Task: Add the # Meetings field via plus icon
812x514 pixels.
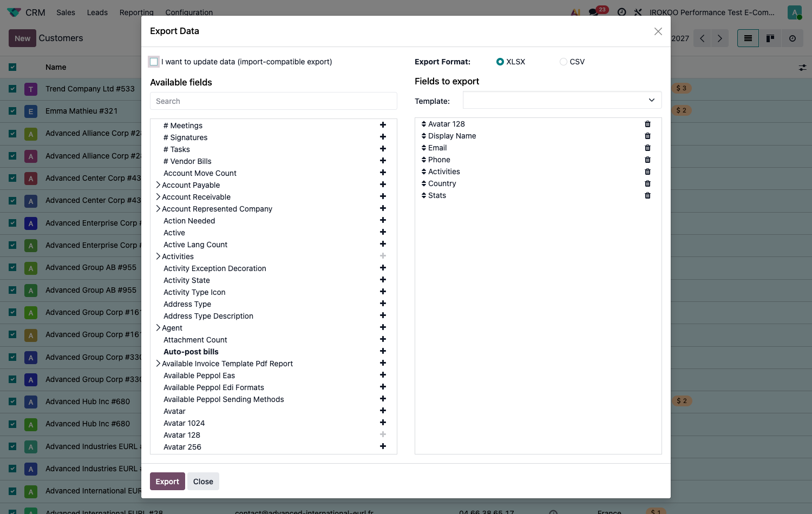Action: (383, 125)
